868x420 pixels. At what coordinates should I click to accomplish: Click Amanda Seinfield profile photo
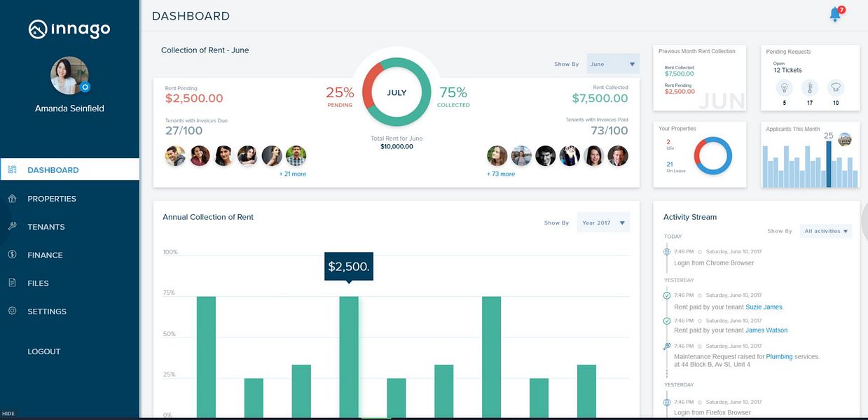tap(69, 76)
